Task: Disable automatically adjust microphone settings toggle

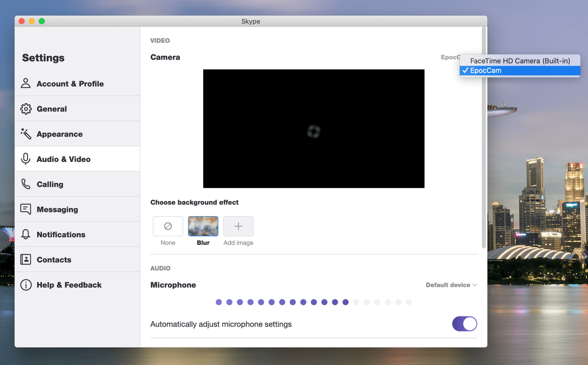Action: point(464,324)
